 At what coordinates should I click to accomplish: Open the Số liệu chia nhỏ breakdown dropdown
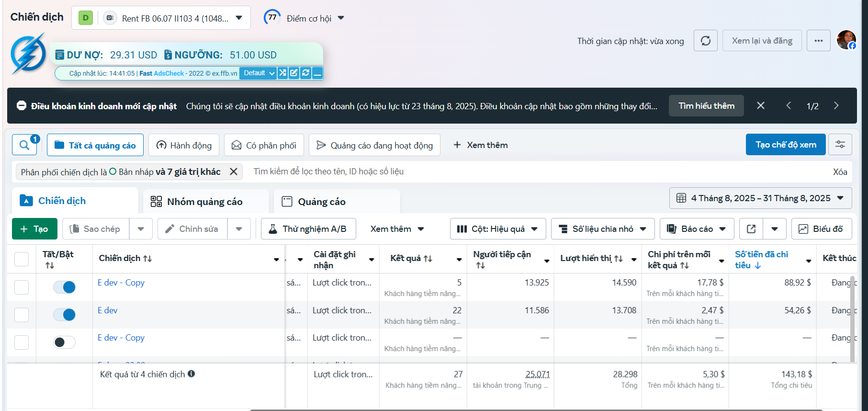coord(603,229)
